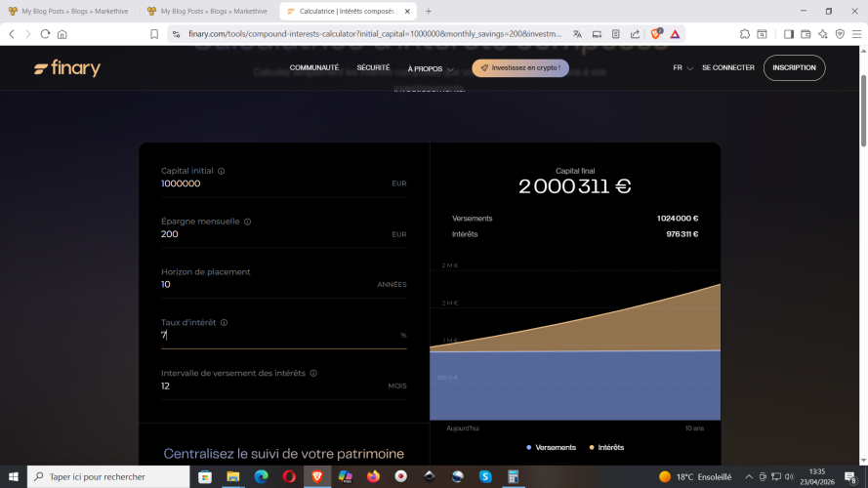This screenshot has width=868, height=488.
Task: Go to the finary logo homepage
Action: coord(67,68)
